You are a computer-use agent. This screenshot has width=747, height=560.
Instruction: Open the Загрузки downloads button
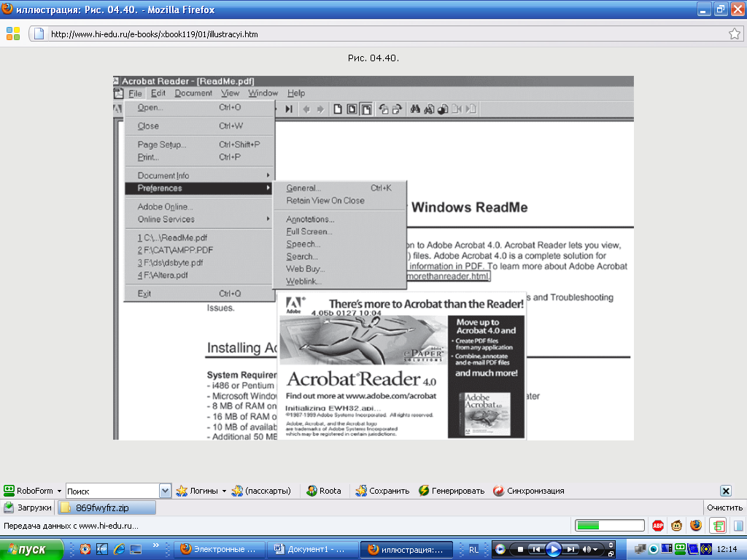pos(28,507)
